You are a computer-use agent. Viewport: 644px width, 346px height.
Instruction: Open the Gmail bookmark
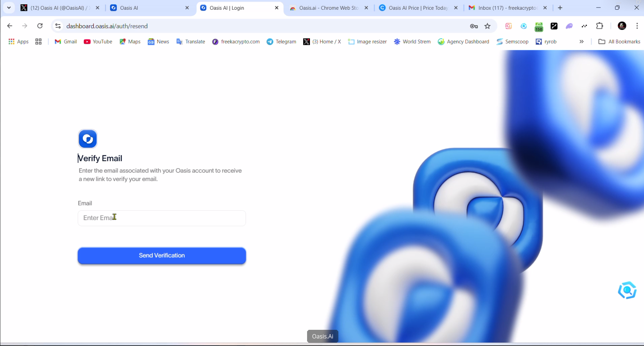click(66, 42)
